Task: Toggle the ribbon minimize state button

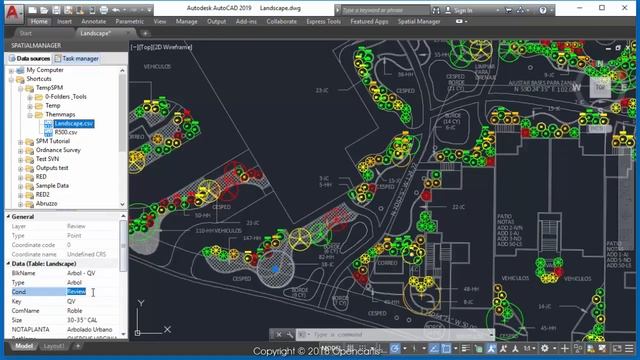Action: pos(460,21)
